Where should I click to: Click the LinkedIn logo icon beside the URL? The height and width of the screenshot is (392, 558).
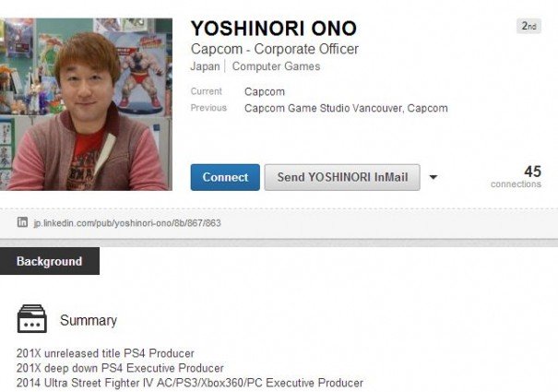[x=22, y=222]
